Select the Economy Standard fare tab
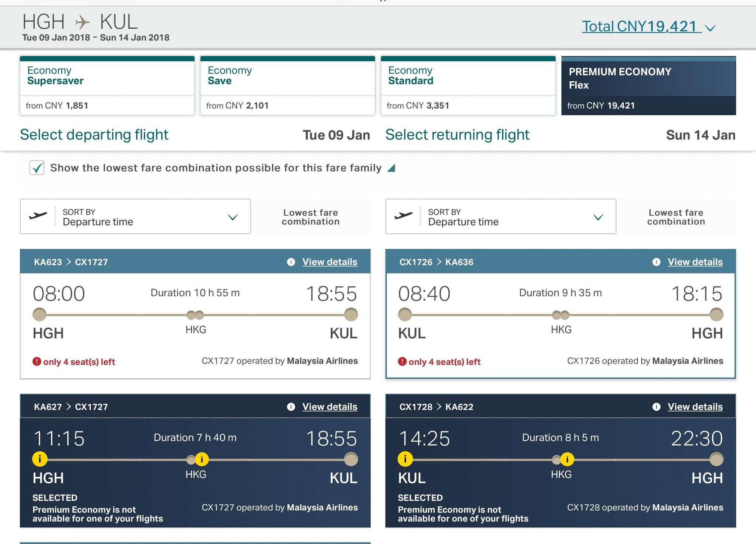 click(468, 86)
